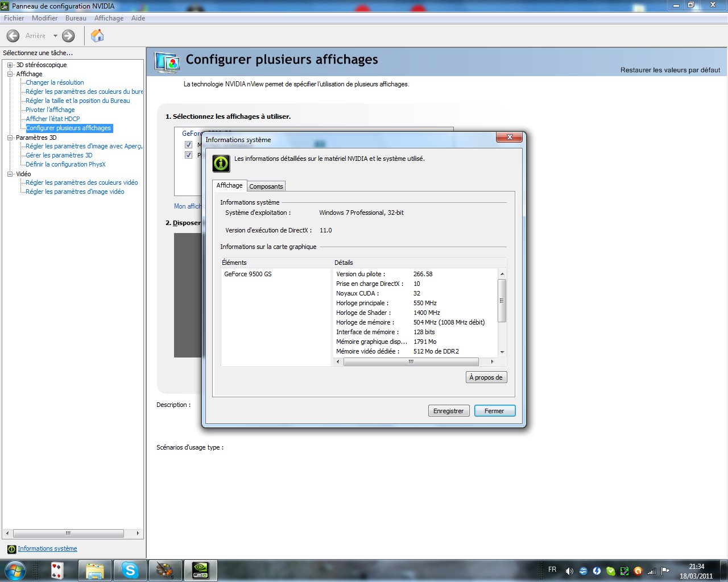Viewport: 728px width, 582px height.
Task: Open the Modifier menu
Action: 44,18
